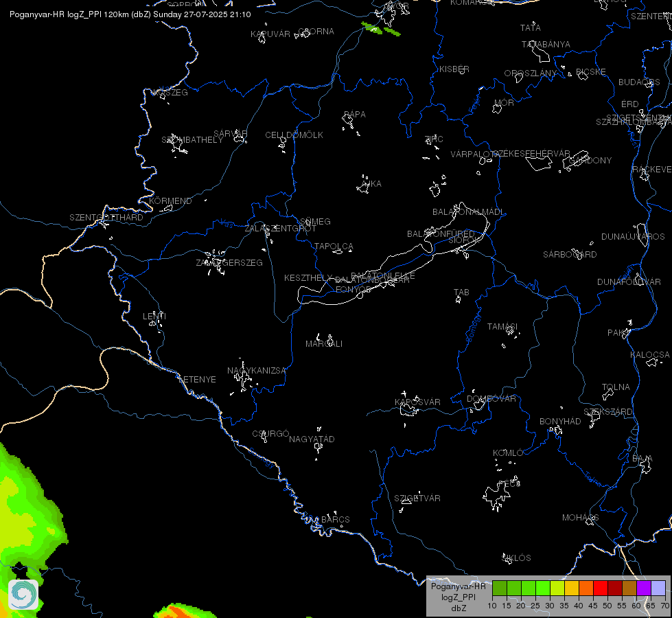Click the MÓR city label
This screenshot has height=618, width=672.
point(504,102)
